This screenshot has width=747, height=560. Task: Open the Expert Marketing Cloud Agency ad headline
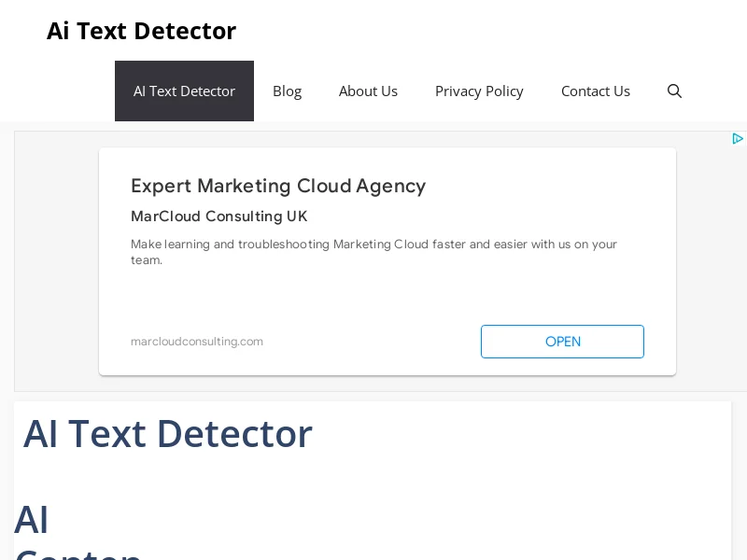278,186
